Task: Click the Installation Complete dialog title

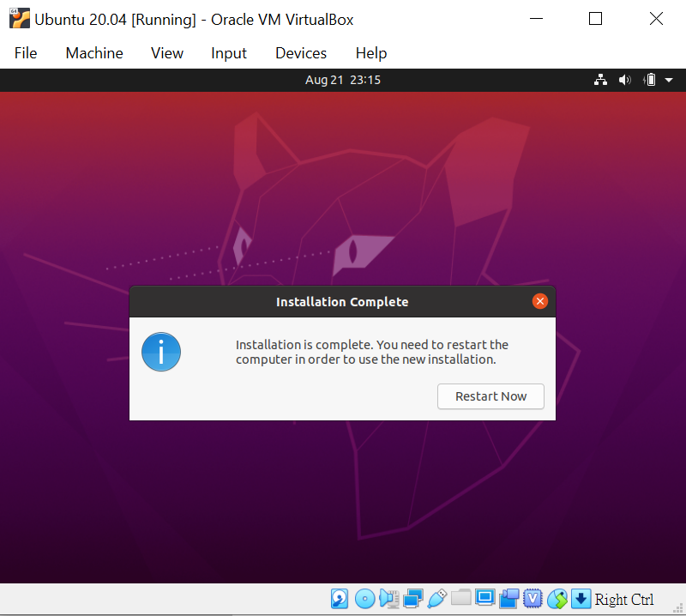Action: (x=342, y=302)
